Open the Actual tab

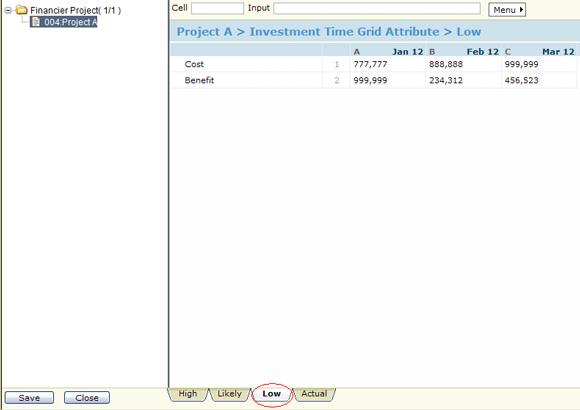click(314, 394)
